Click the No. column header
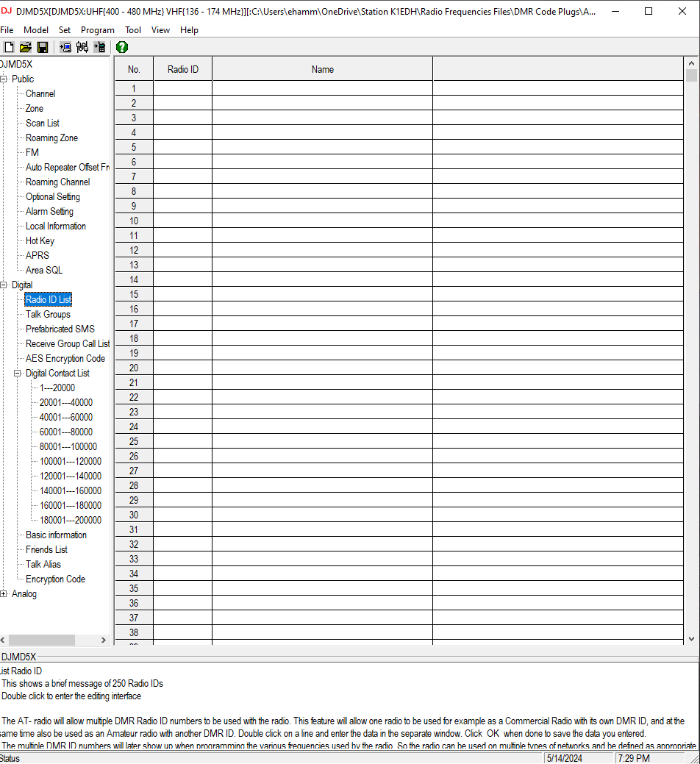 point(134,69)
